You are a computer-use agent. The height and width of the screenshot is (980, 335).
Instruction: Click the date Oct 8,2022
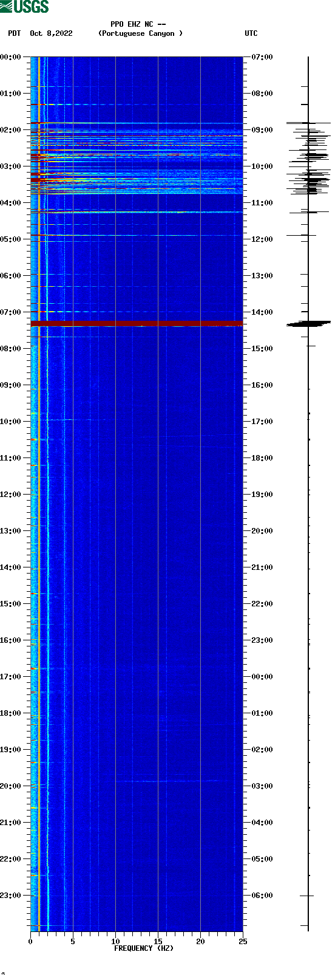pyautogui.click(x=51, y=33)
